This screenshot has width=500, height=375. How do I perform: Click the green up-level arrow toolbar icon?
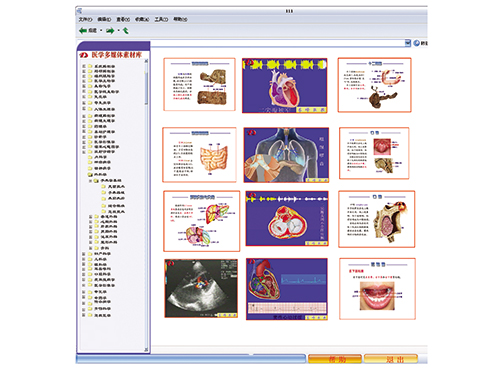[x=126, y=31]
